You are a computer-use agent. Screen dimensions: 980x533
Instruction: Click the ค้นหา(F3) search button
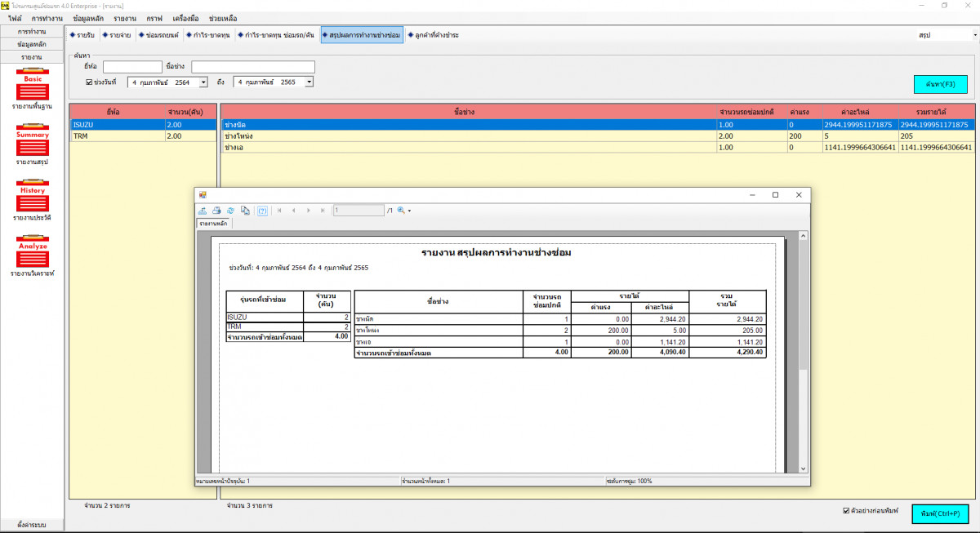coord(939,84)
